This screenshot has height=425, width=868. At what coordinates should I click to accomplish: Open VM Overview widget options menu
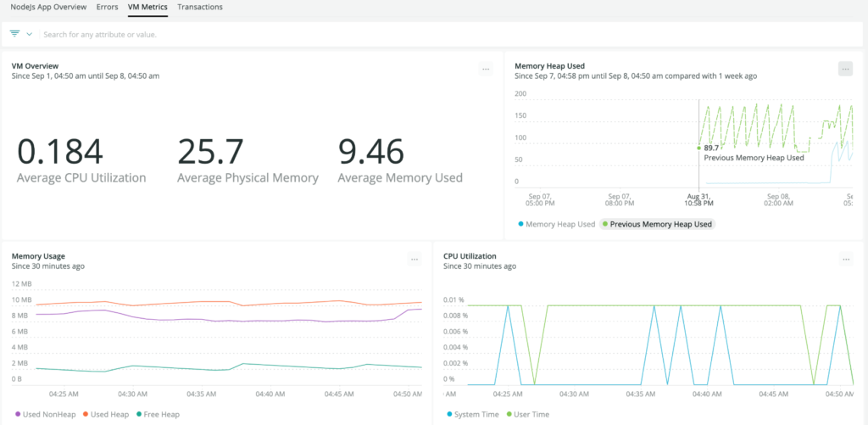pos(486,70)
